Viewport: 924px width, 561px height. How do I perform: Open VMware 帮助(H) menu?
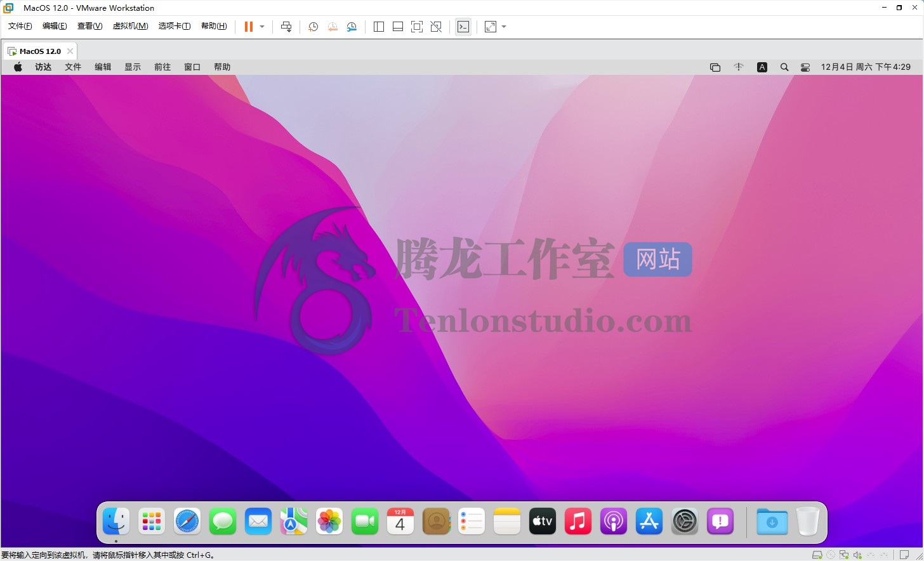214,26
